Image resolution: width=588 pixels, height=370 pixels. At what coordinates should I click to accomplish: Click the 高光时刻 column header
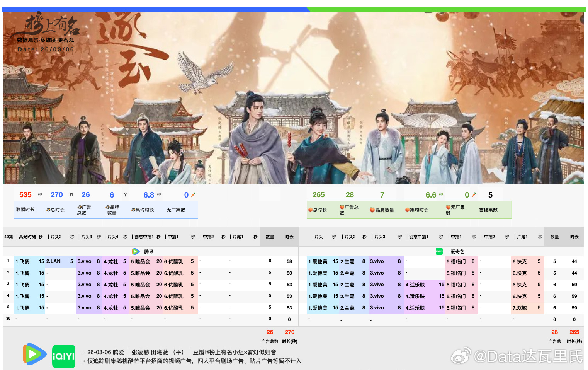27,237
